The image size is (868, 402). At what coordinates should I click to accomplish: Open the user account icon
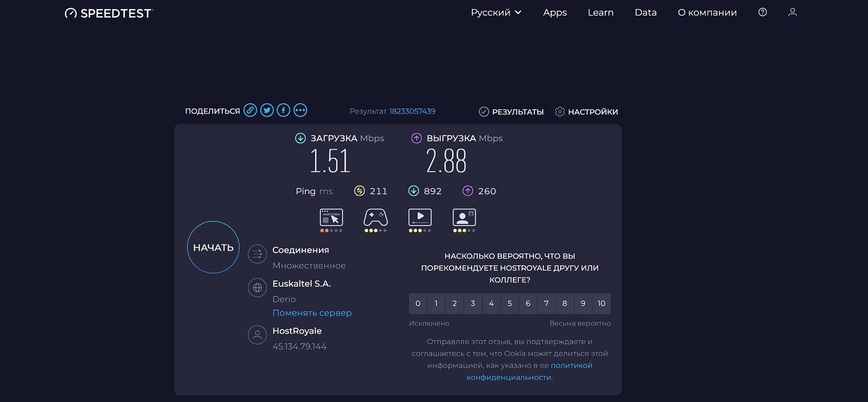click(x=792, y=12)
